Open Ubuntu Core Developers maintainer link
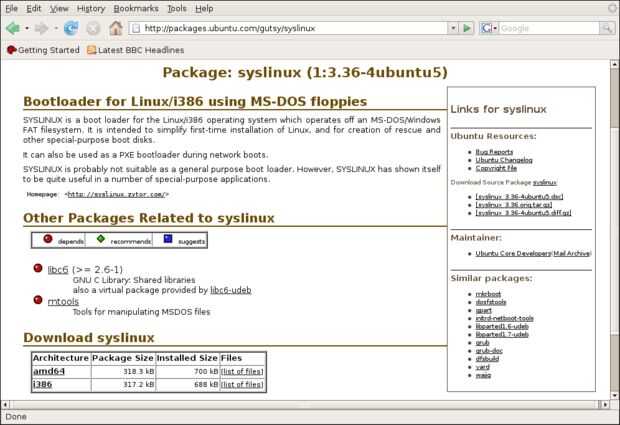620x425 pixels. click(513, 253)
